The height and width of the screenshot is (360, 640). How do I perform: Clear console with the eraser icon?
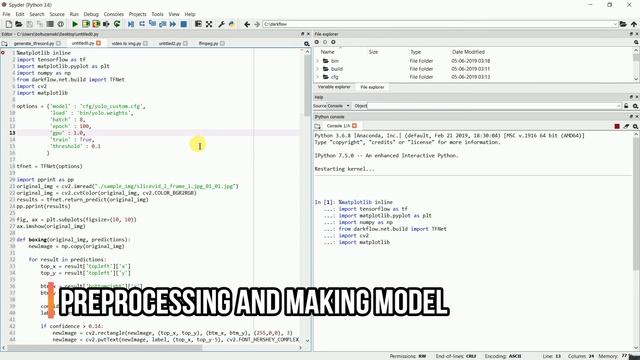(x=626, y=127)
